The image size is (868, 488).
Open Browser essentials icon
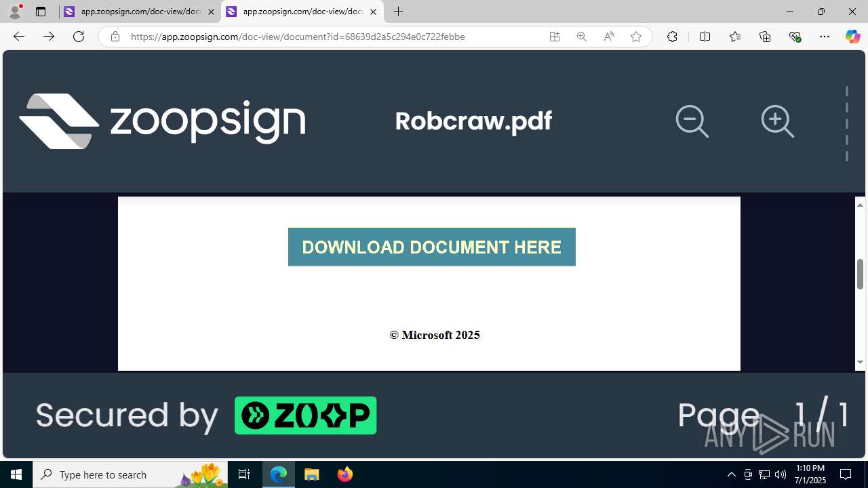point(795,37)
